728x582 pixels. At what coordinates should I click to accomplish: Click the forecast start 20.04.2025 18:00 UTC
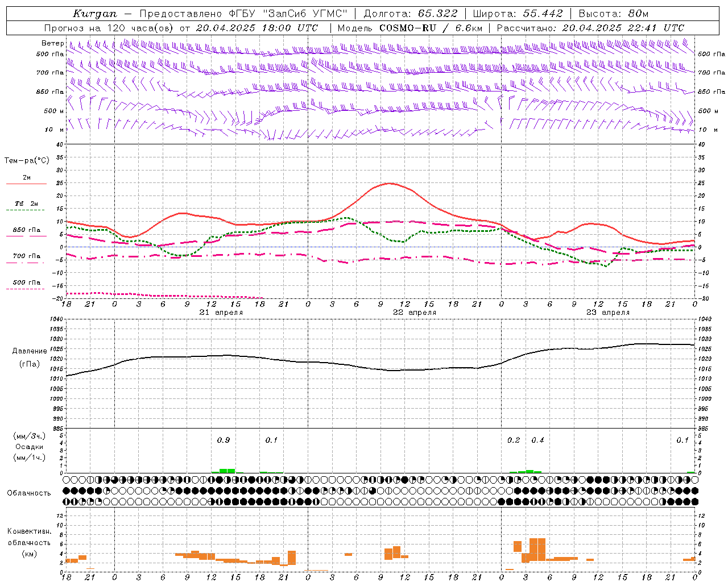(x=257, y=28)
